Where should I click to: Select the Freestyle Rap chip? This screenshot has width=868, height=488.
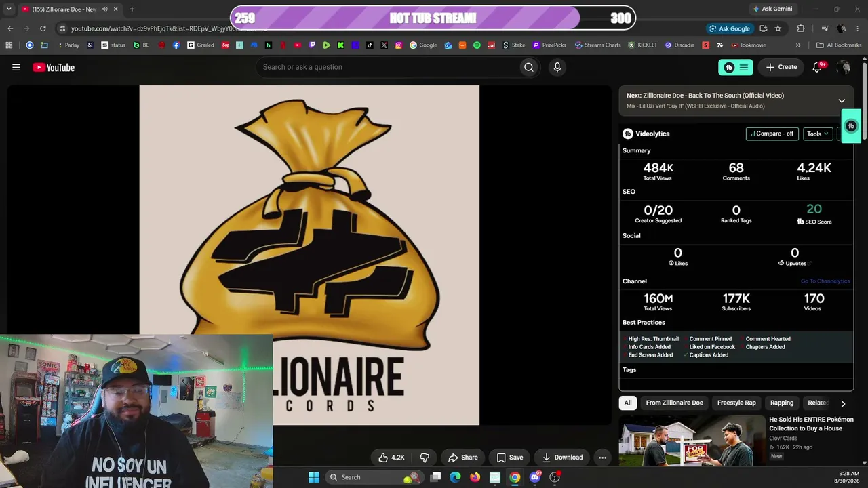(736, 403)
